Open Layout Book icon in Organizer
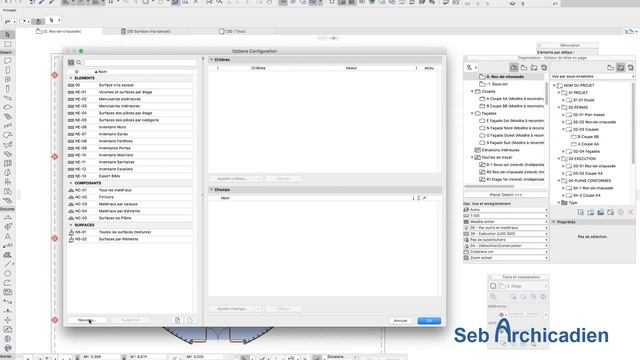 pyautogui.click(x=534, y=68)
